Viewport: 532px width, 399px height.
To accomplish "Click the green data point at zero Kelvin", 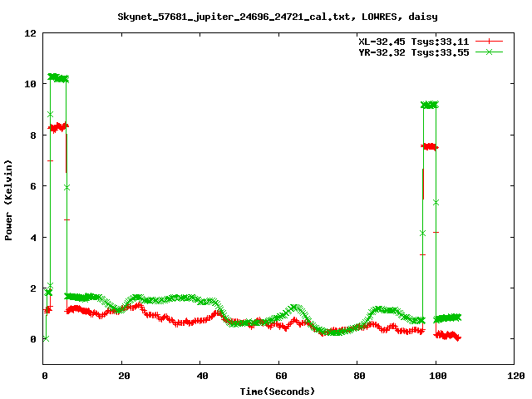I will click(x=47, y=338).
